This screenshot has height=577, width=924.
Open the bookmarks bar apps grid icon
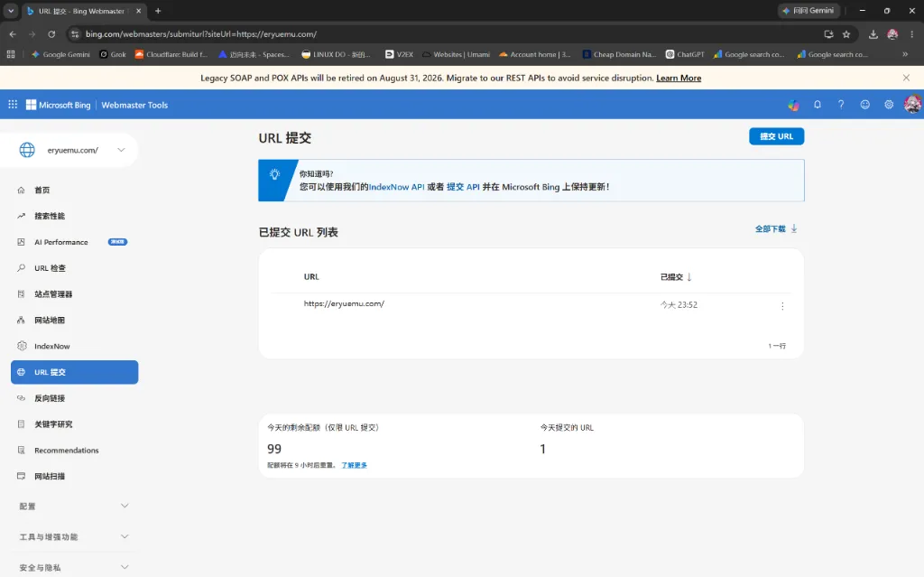point(11,54)
